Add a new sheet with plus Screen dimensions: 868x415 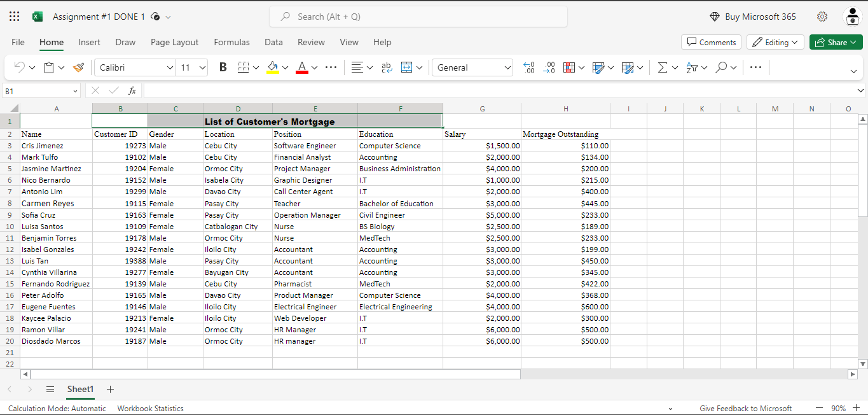point(110,389)
